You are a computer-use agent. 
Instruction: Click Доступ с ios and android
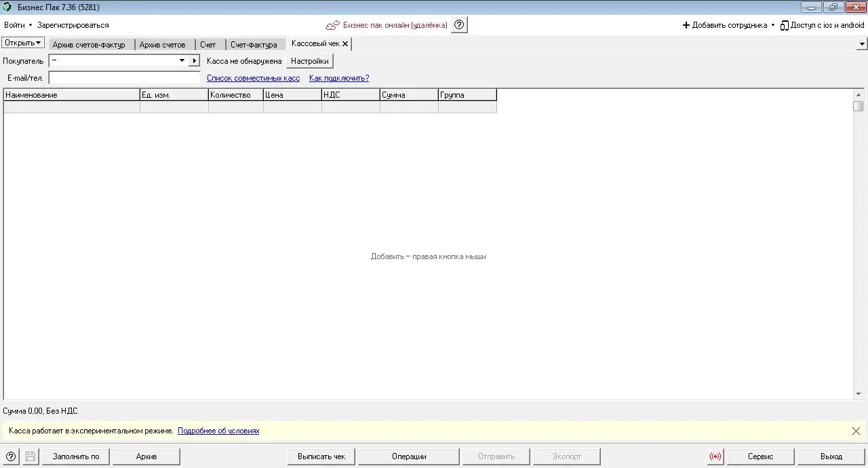[x=827, y=25]
